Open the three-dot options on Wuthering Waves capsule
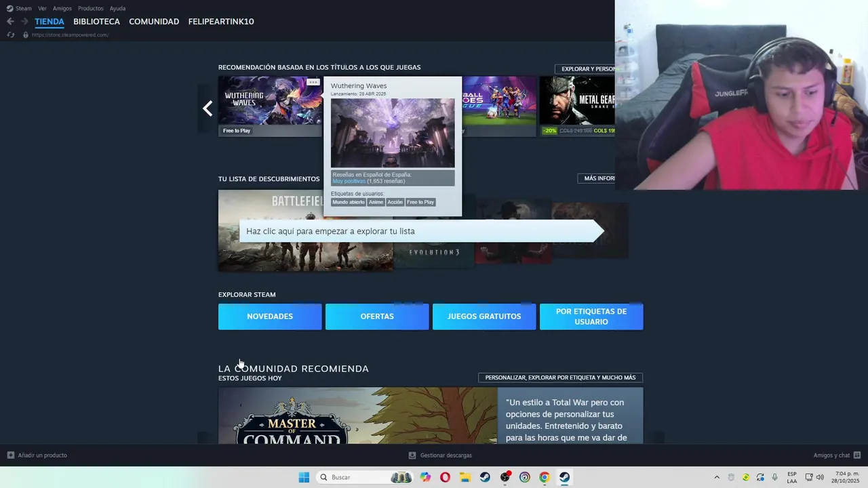Viewport: 868px width, 488px height. click(x=313, y=82)
